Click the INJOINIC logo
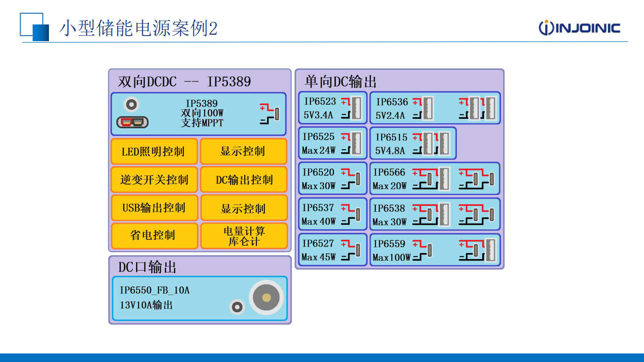644x362 pixels. pos(579,28)
